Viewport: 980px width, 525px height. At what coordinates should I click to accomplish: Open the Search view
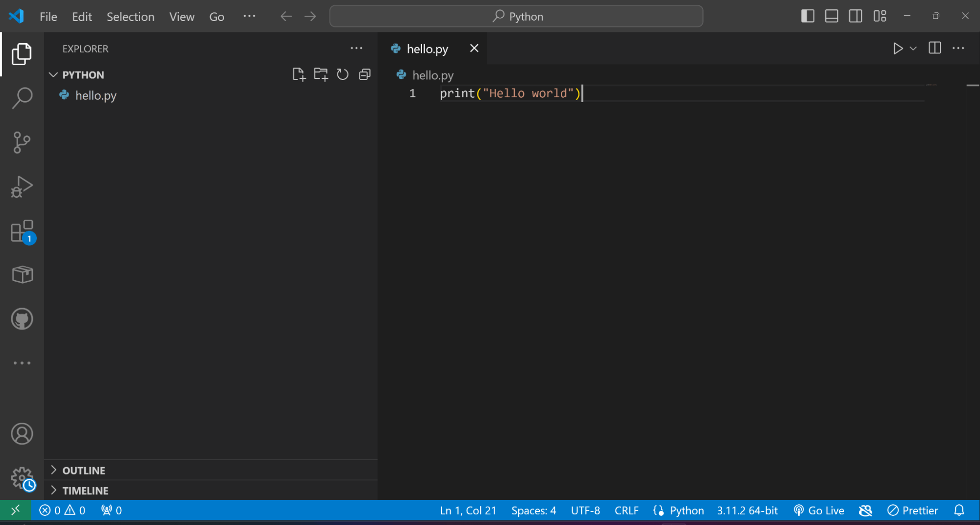[x=22, y=98]
